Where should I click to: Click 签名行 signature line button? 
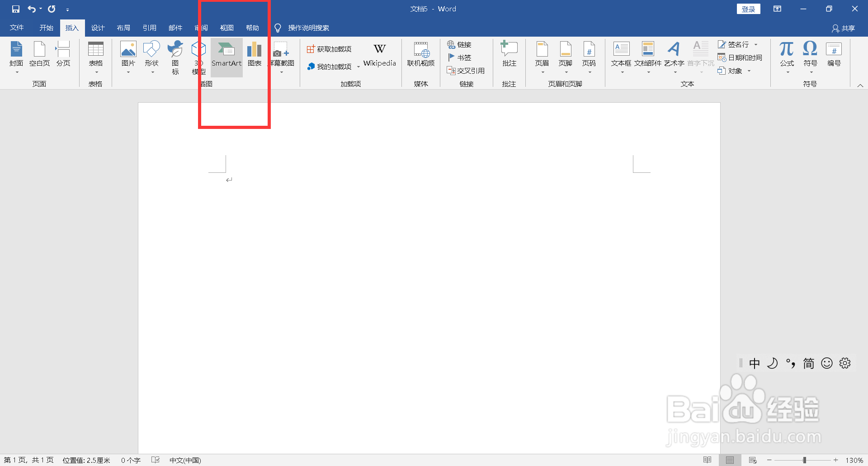733,44
